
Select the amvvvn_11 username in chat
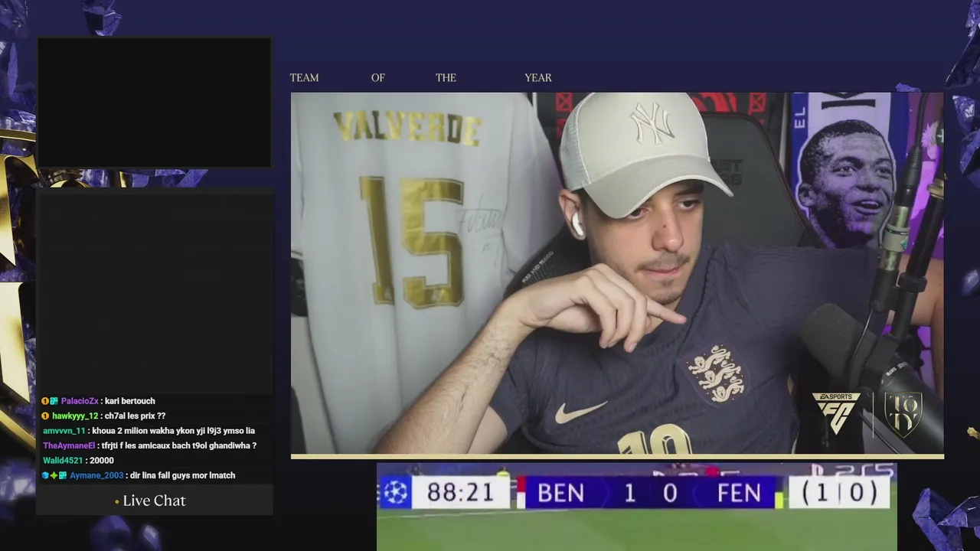point(64,431)
